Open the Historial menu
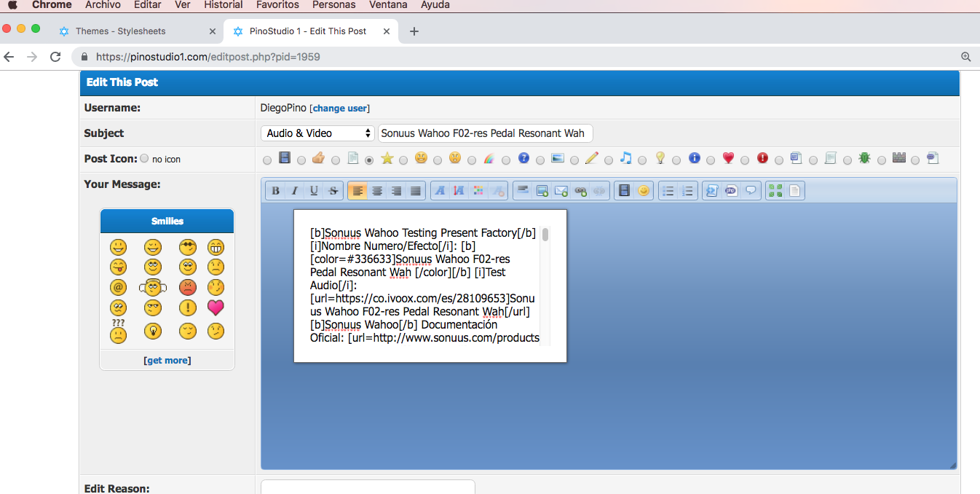This screenshot has height=494, width=980. pos(224,5)
